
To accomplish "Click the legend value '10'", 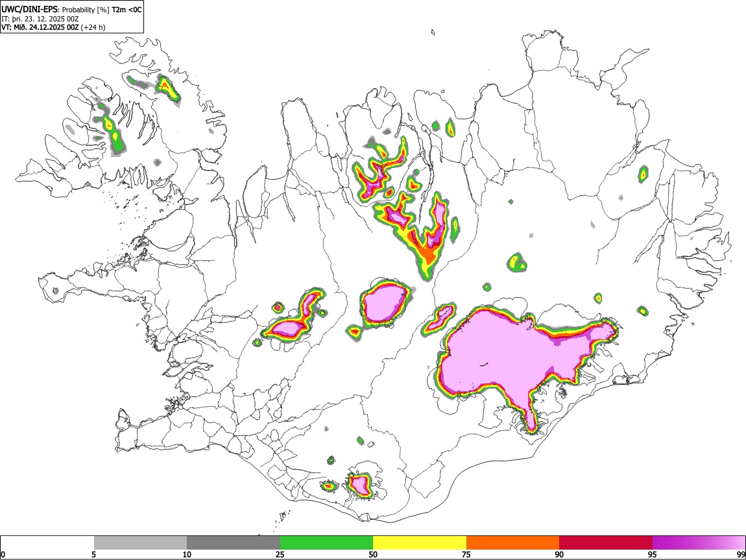I will 187,554.
